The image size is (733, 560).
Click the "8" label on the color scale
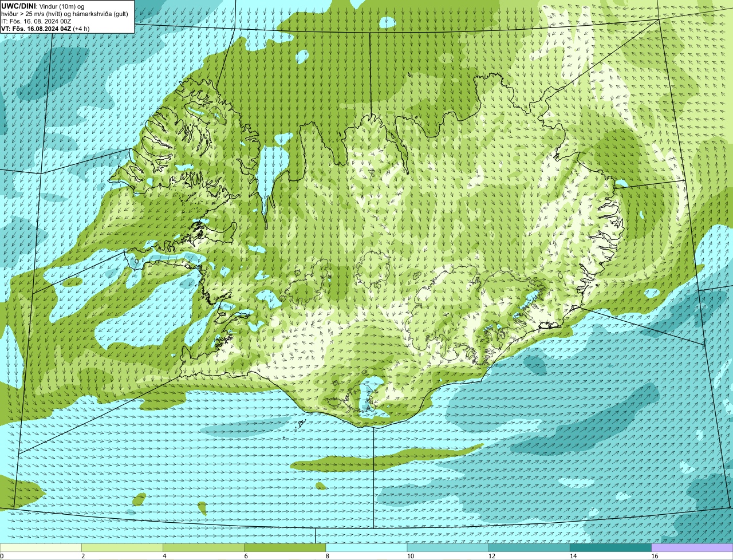pyautogui.click(x=327, y=556)
